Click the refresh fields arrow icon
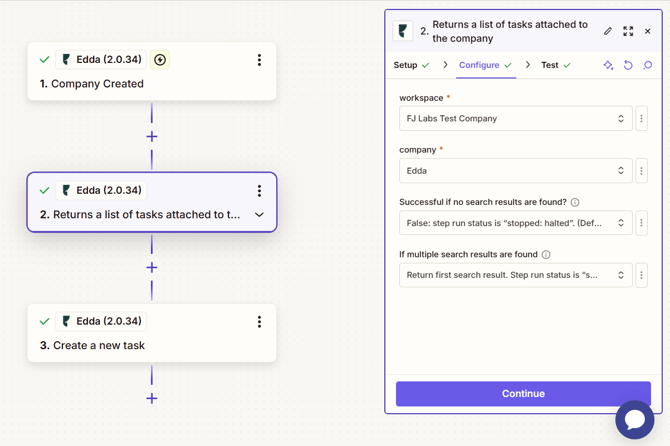Viewport: 670px width, 446px height. 628,66
